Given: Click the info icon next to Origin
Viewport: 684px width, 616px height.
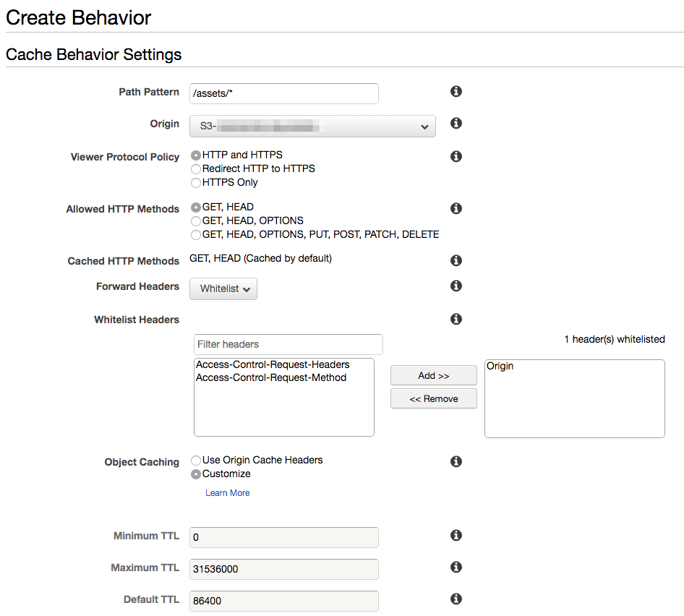Looking at the screenshot, I should point(456,124).
